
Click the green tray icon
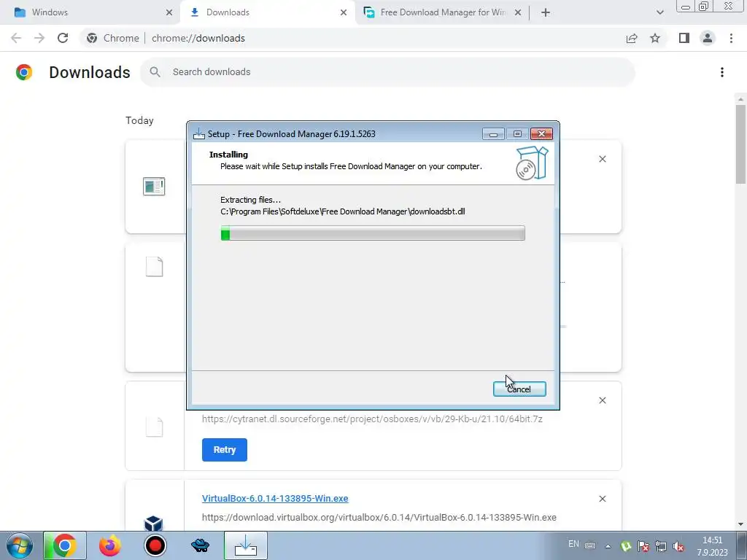coord(626,547)
